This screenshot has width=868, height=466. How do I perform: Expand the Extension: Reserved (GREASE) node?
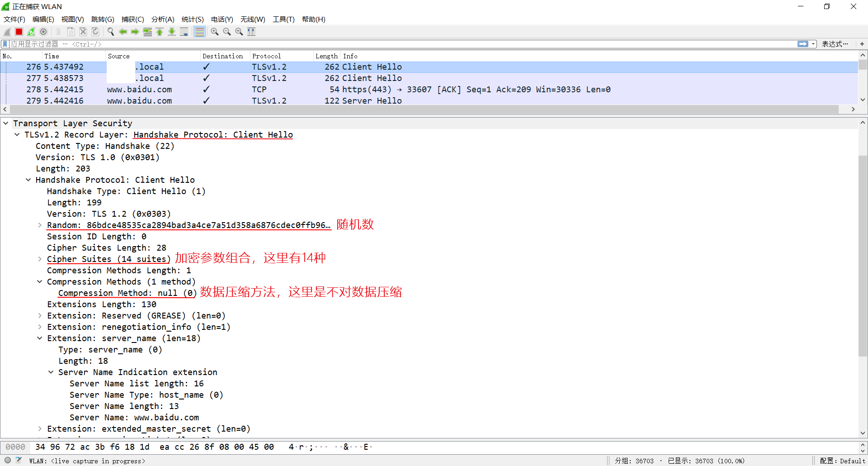[40, 315]
